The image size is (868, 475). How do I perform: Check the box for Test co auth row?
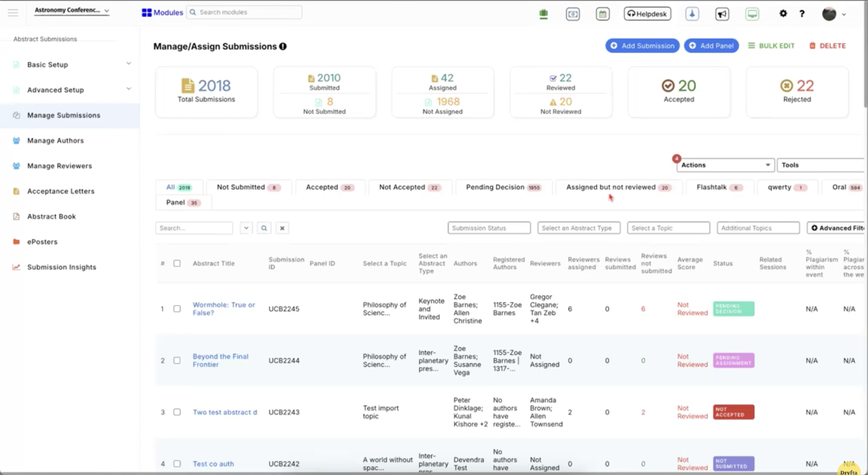pyautogui.click(x=177, y=463)
